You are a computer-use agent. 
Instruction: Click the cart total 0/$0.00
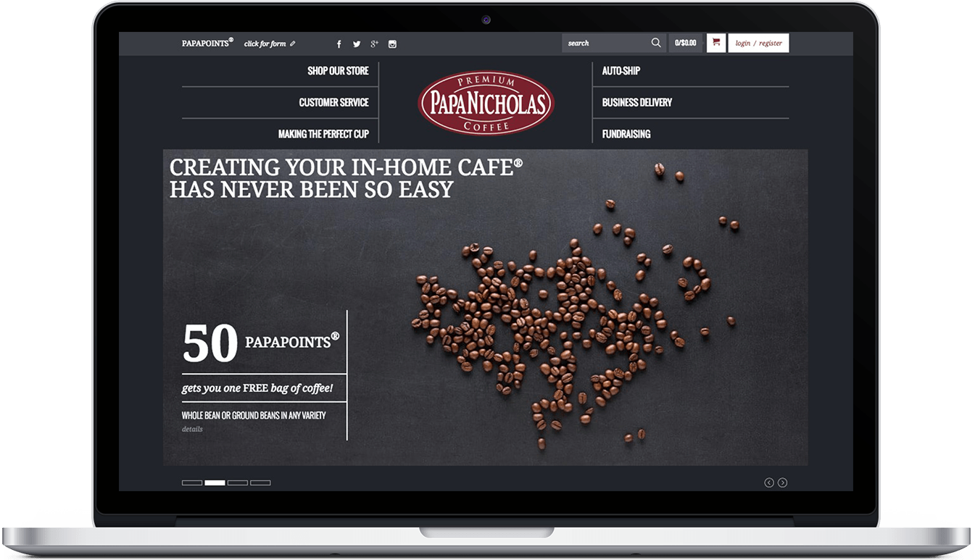pos(686,43)
